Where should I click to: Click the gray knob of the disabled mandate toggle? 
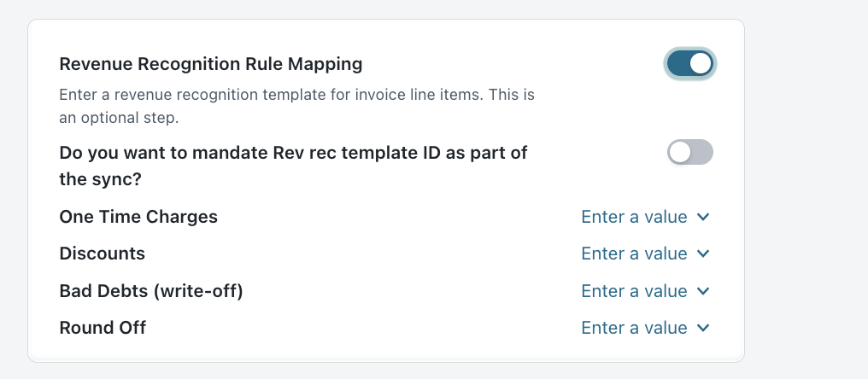click(679, 152)
